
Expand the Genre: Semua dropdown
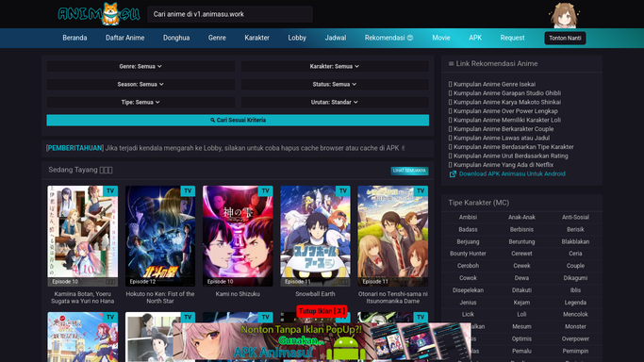click(140, 66)
